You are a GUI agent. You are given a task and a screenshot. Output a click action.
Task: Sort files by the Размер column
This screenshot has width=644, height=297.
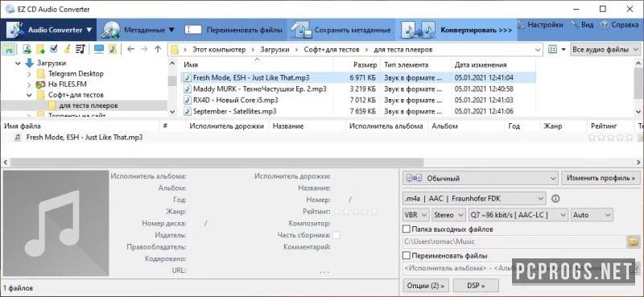point(357,65)
